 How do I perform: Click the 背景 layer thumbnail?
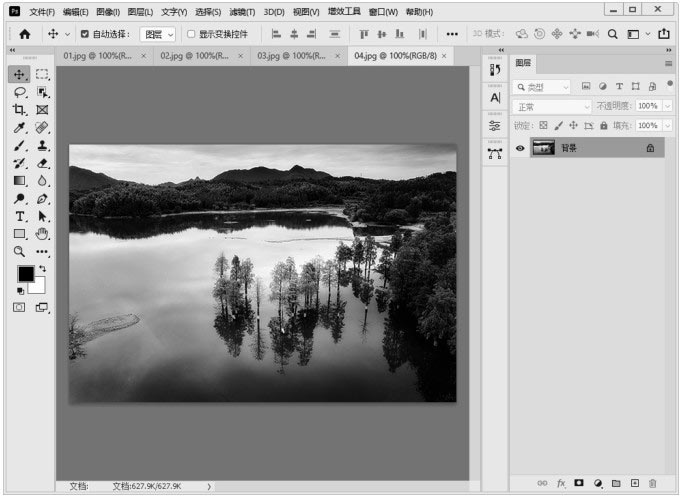(x=544, y=148)
